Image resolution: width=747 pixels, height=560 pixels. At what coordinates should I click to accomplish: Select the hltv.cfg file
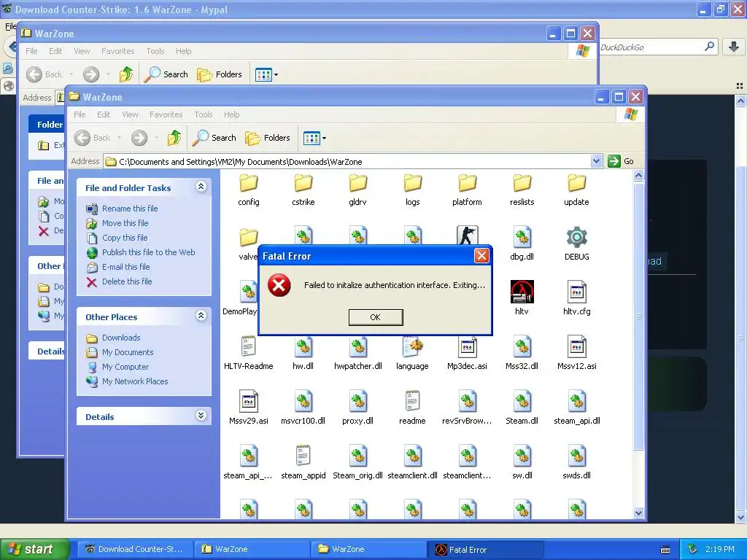[x=576, y=298]
